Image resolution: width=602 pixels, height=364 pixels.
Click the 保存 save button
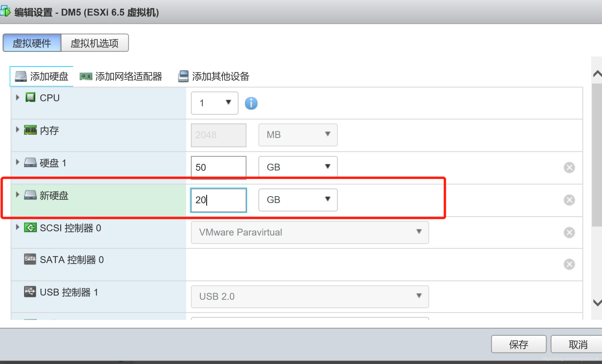(x=518, y=344)
